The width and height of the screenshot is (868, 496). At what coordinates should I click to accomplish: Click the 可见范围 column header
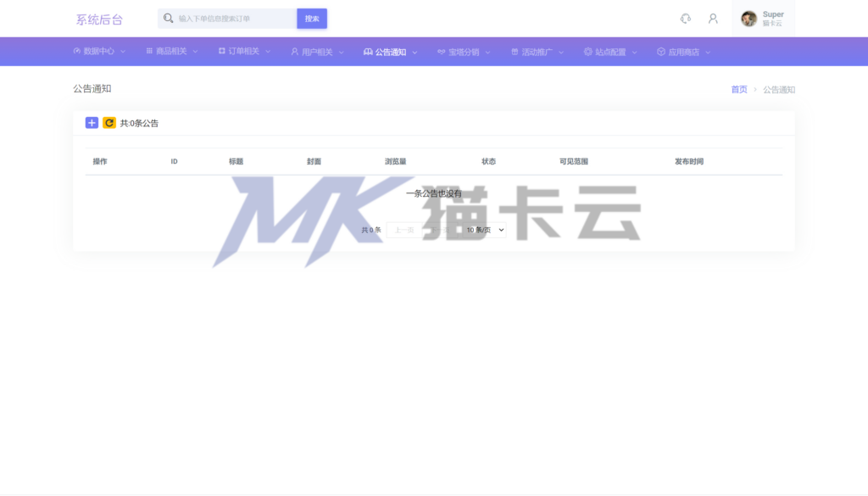coord(574,161)
